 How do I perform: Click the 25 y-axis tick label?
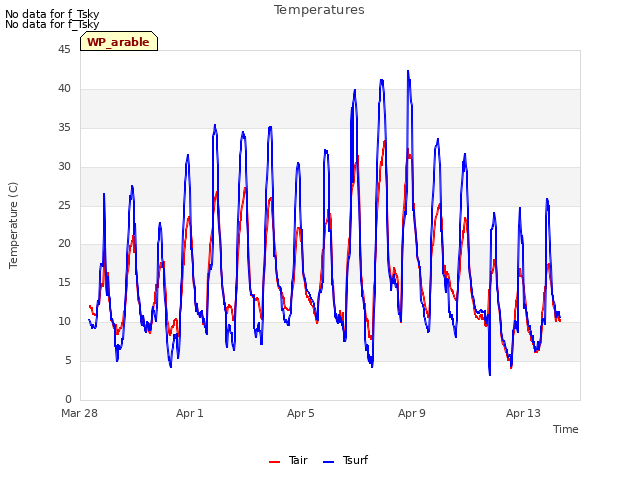(64, 205)
